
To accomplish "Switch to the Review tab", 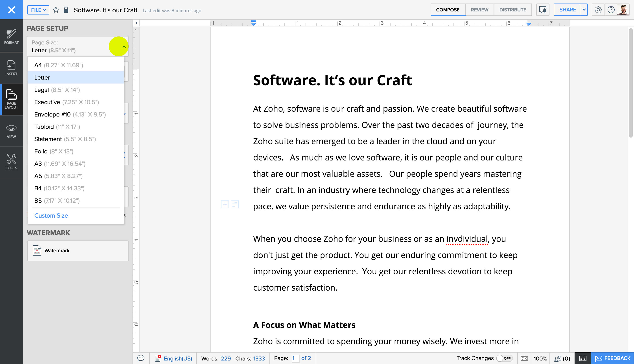I will 479,10.
